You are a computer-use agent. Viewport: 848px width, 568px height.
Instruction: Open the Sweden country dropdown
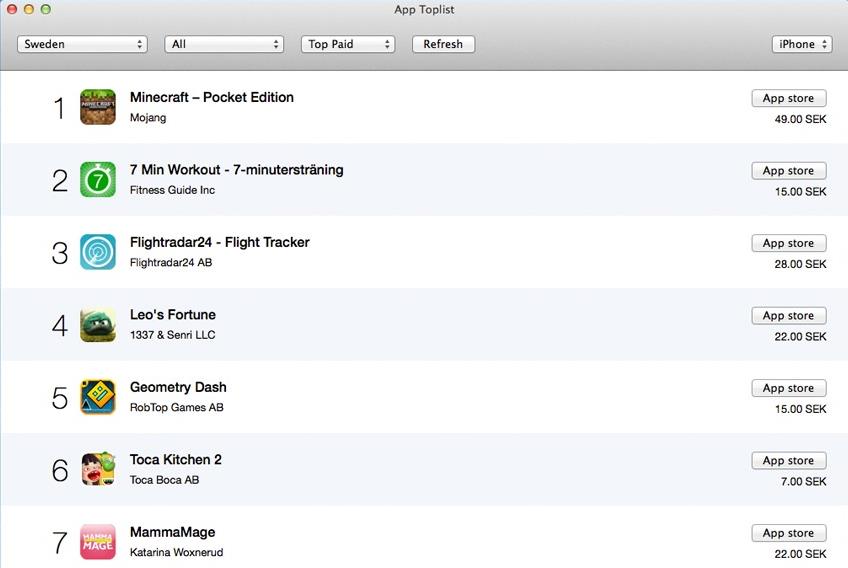[82, 44]
